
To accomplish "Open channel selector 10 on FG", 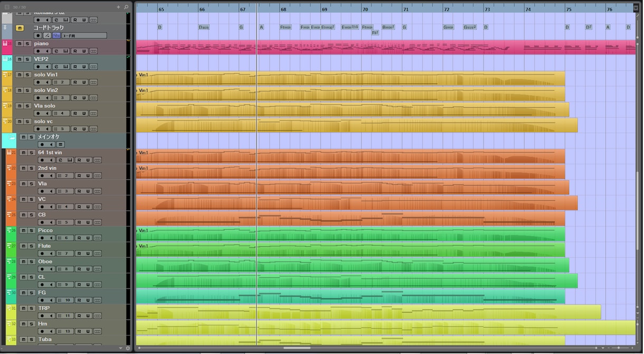I will click(65, 300).
